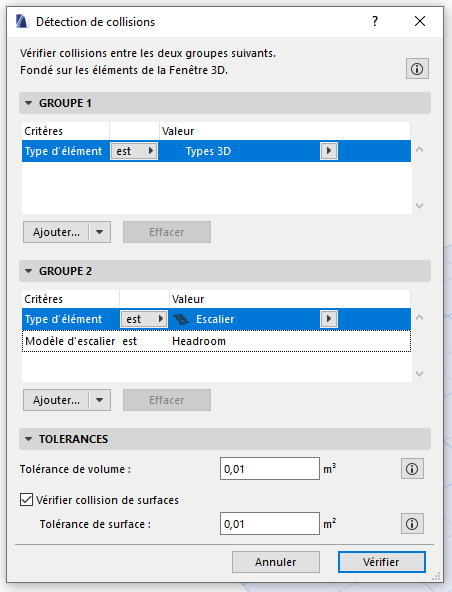452x592 pixels.
Task: Click Ajouter... button in Groupe 1
Action: click(56, 232)
